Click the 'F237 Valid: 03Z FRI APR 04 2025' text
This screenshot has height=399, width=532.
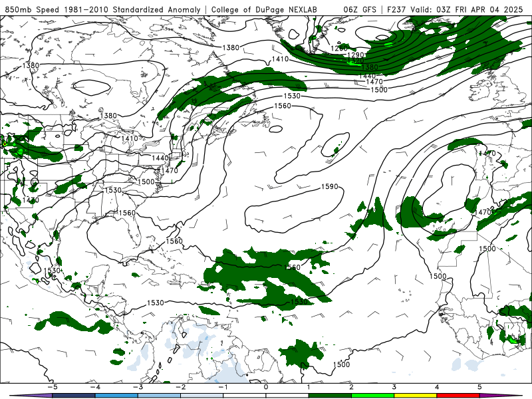[x=455, y=9]
